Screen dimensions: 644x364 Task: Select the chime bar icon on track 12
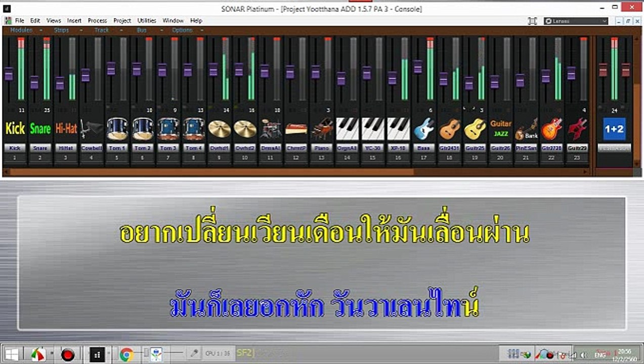click(x=296, y=129)
